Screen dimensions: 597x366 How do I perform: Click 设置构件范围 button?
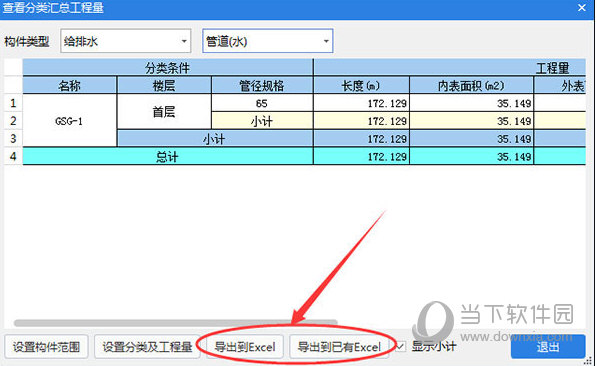[x=46, y=347]
